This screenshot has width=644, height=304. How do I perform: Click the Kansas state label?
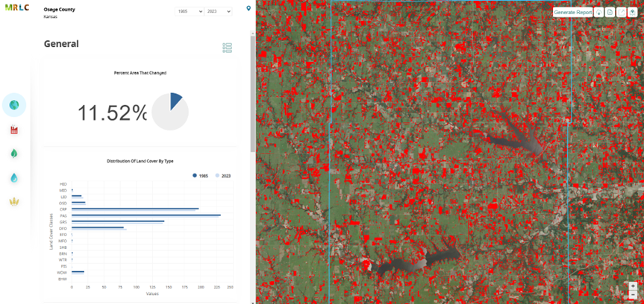[x=51, y=17]
